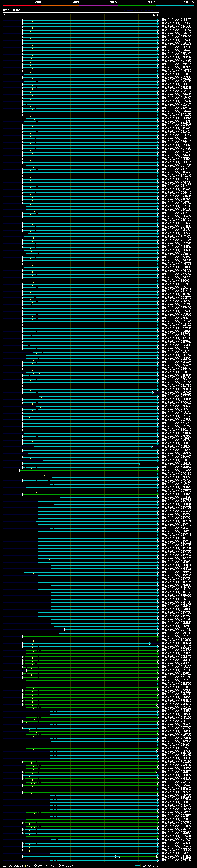
Task: Select hit label UniRef100_Q9ZP08
Action: (176, 125)
